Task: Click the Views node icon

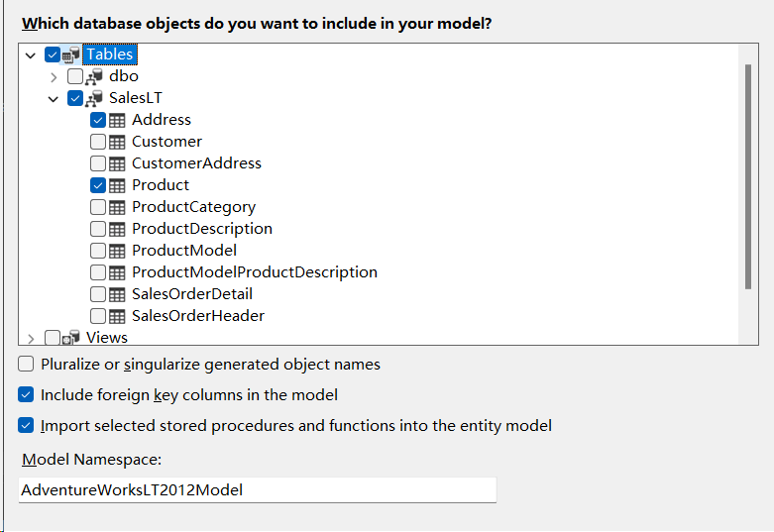Action: 71,338
